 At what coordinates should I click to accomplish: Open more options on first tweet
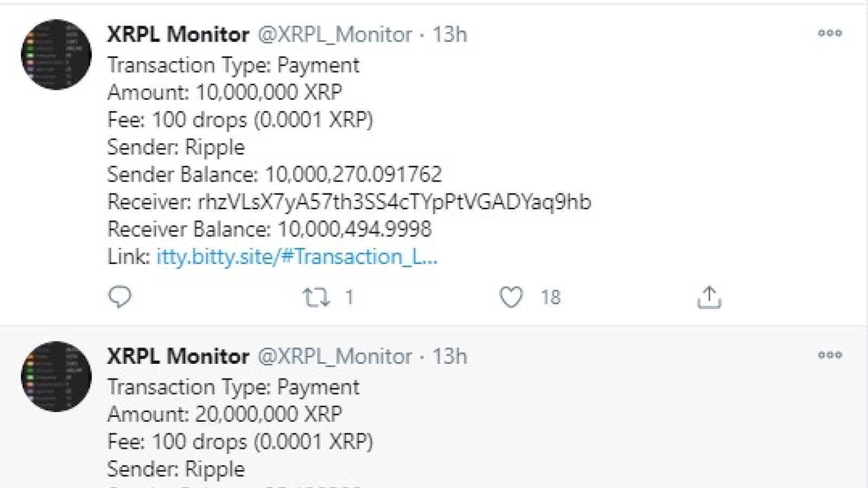830,33
